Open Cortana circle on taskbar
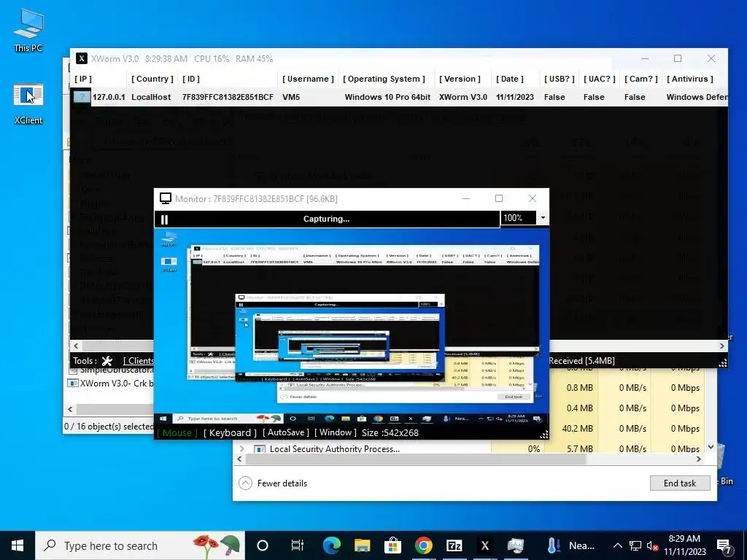Viewport: 747px width, 560px height. coord(263,545)
